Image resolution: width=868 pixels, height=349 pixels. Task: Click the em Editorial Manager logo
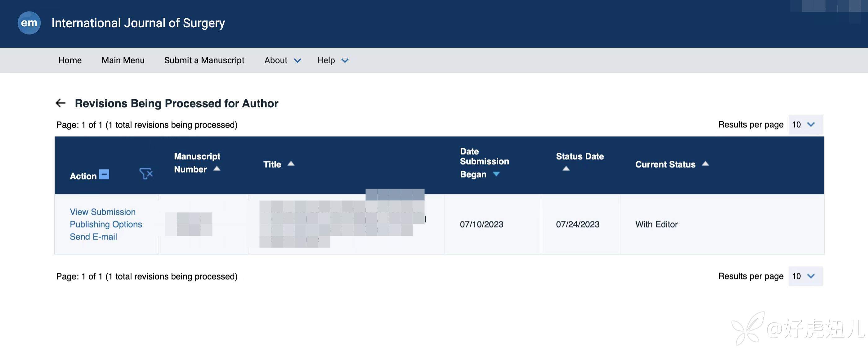(x=29, y=23)
